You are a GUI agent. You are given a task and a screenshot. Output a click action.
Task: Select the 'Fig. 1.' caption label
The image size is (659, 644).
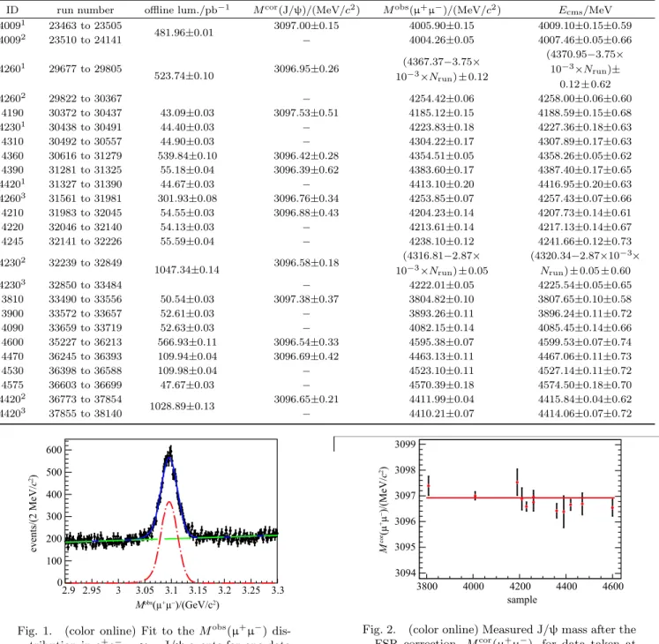pyautogui.click(x=34, y=631)
